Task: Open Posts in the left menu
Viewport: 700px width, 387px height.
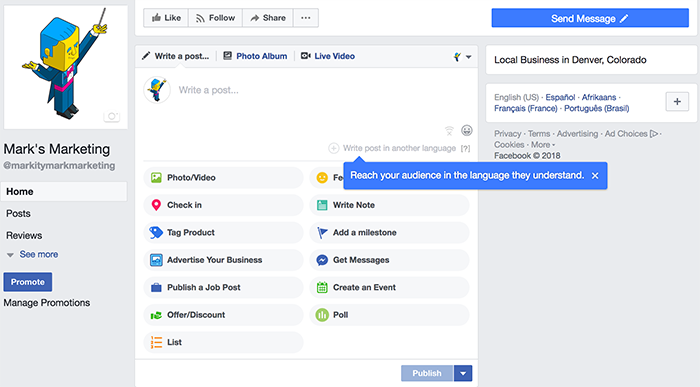Action: tap(18, 213)
